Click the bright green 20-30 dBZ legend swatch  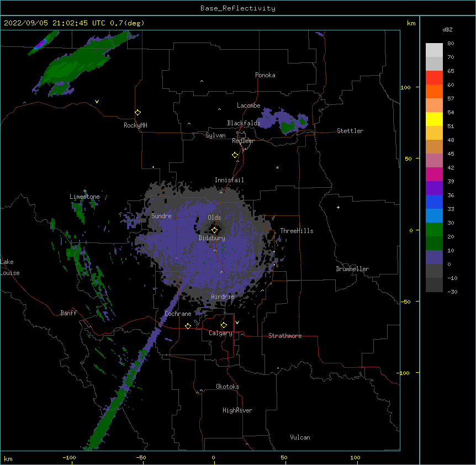point(434,230)
